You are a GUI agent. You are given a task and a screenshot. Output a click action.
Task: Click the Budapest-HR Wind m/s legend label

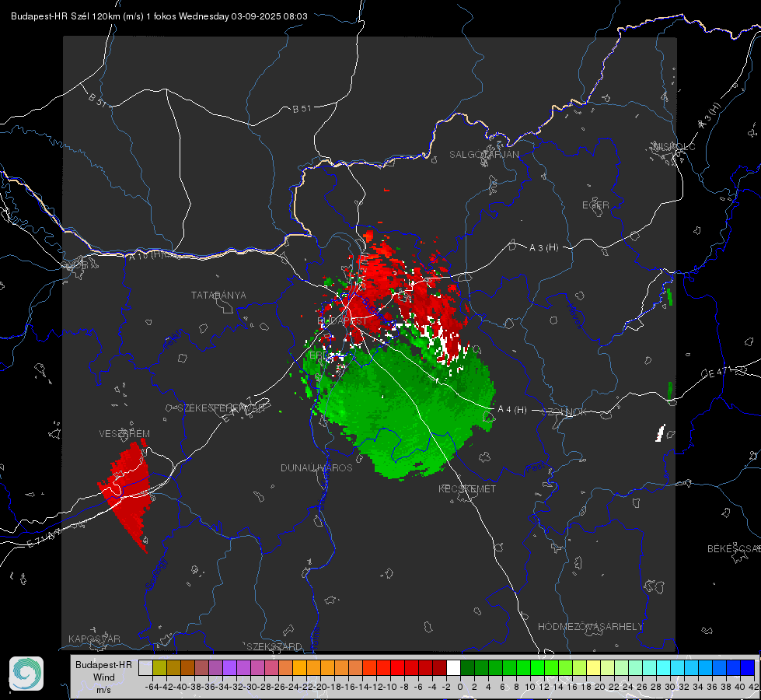pos(103,677)
